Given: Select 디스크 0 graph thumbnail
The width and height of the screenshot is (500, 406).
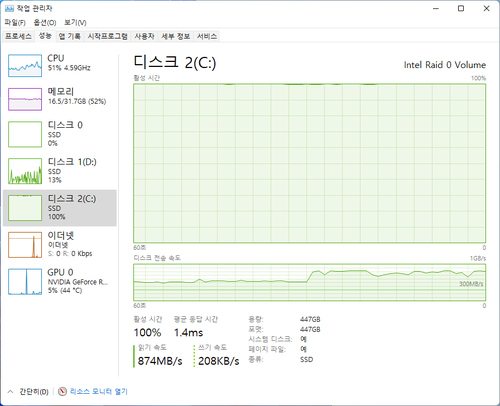Looking at the screenshot, I should point(25,134).
